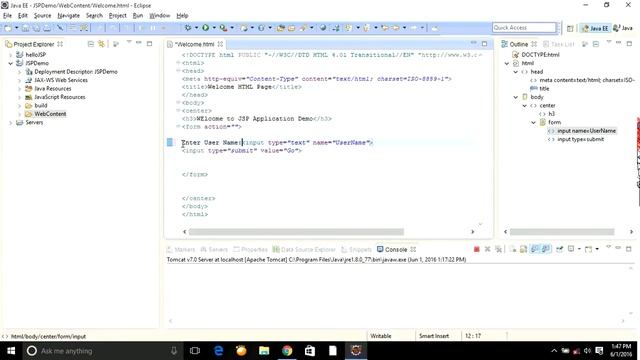This screenshot has width=640, height=360.
Task: Click the Outline panel horizontal scrollbar
Action: [x=562, y=232]
